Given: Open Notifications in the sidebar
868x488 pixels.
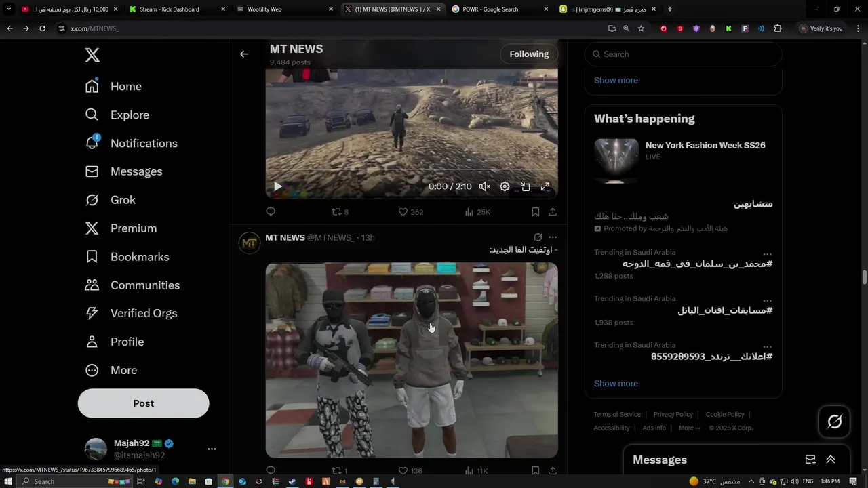Looking at the screenshot, I should (131, 144).
